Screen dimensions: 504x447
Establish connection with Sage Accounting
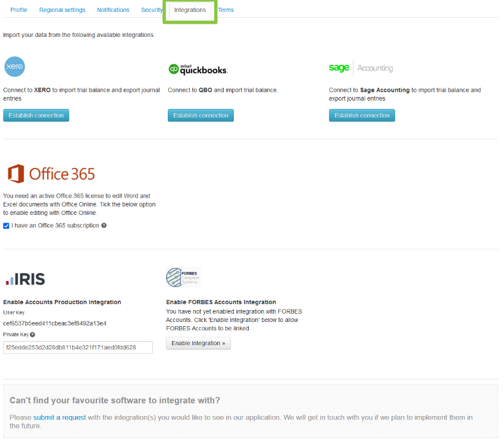pos(362,115)
